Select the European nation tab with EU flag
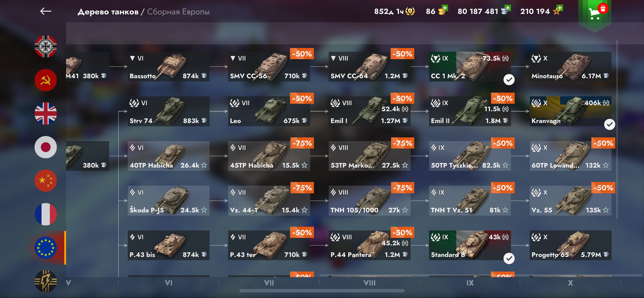The image size is (644, 298). 45,248
